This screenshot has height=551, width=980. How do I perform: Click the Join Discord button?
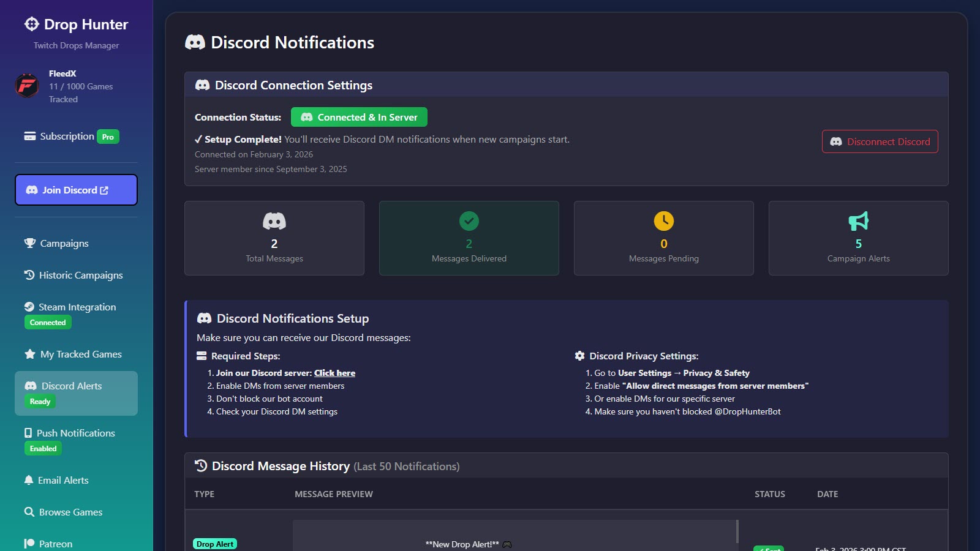(76, 190)
